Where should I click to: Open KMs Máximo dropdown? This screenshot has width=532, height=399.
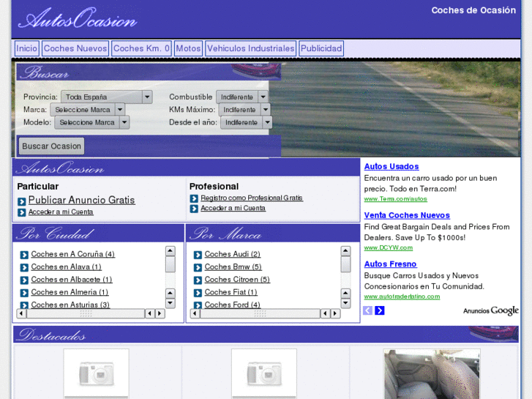coord(244,110)
